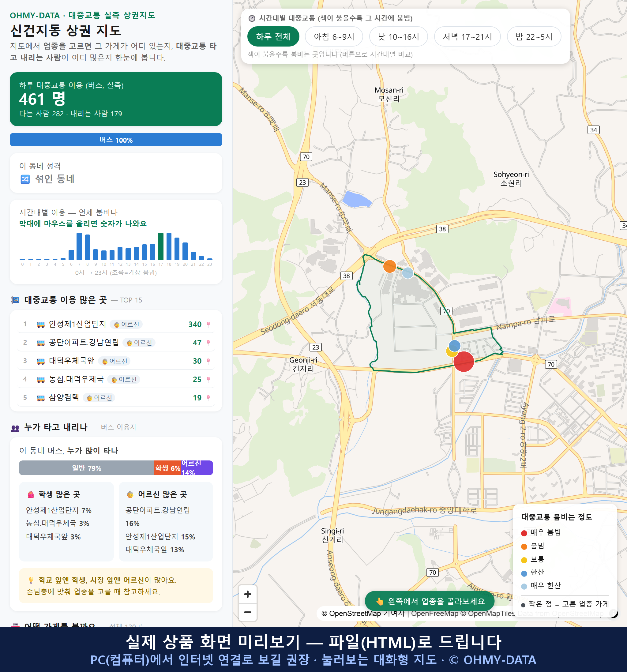Click the bus icon beside 농심.대덕우체국
This screenshot has width=627, height=672.
[40, 380]
